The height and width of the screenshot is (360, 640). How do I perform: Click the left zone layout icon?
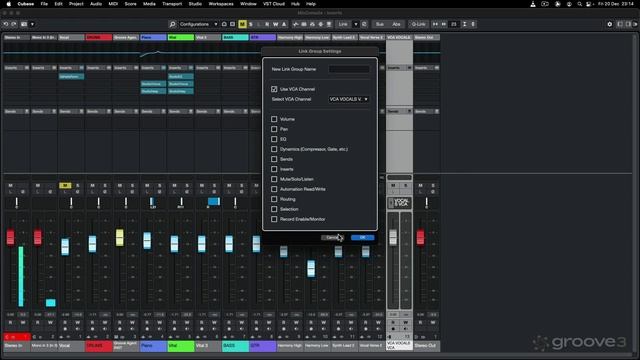point(620,24)
